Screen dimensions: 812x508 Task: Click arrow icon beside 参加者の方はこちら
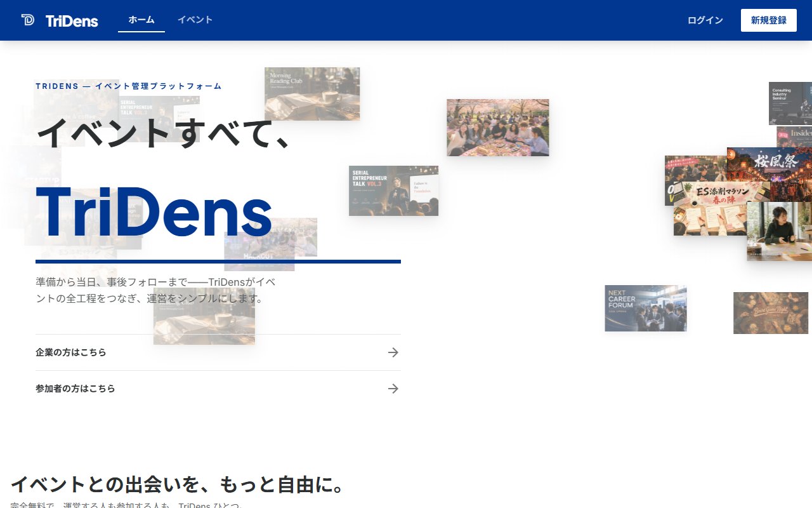[x=393, y=389]
